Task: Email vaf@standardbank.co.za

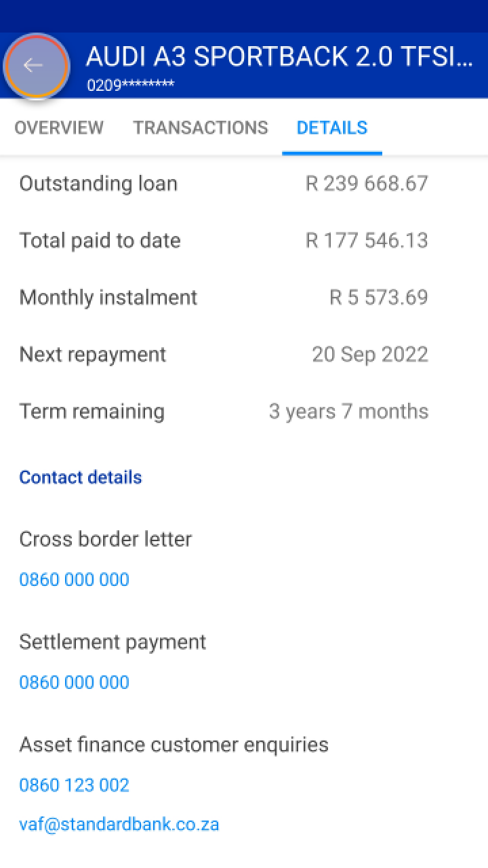Action: (x=119, y=825)
